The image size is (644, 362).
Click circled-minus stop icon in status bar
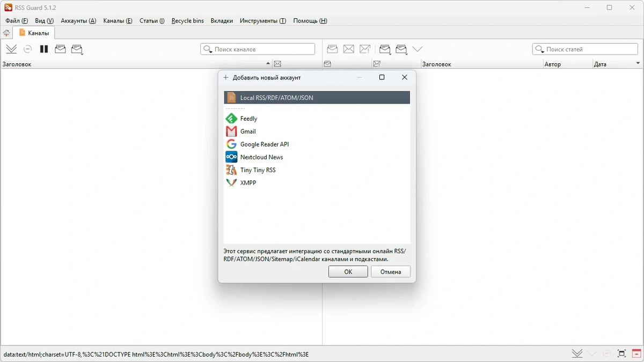click(x=607, y=353)
